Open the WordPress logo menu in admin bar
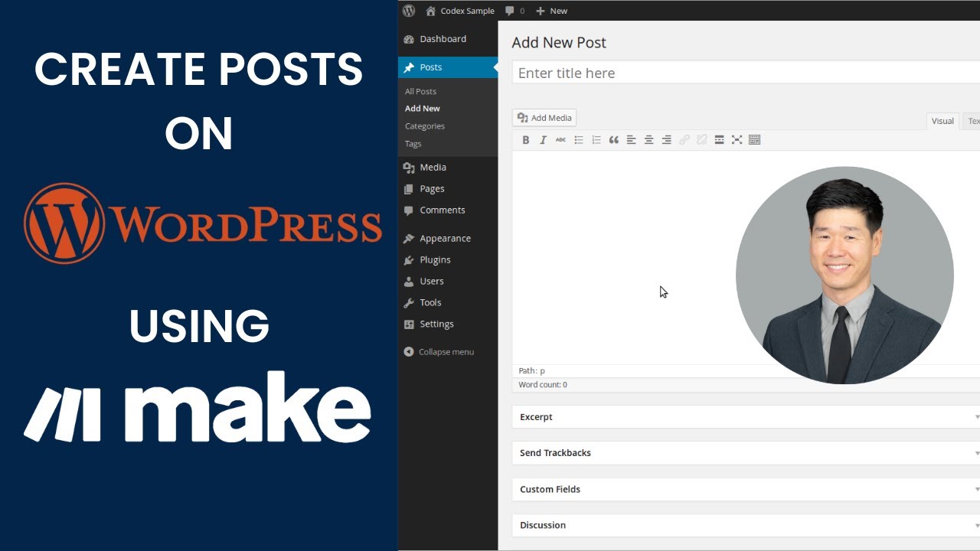The image size is (980, 551). click(x=409, y=11)
